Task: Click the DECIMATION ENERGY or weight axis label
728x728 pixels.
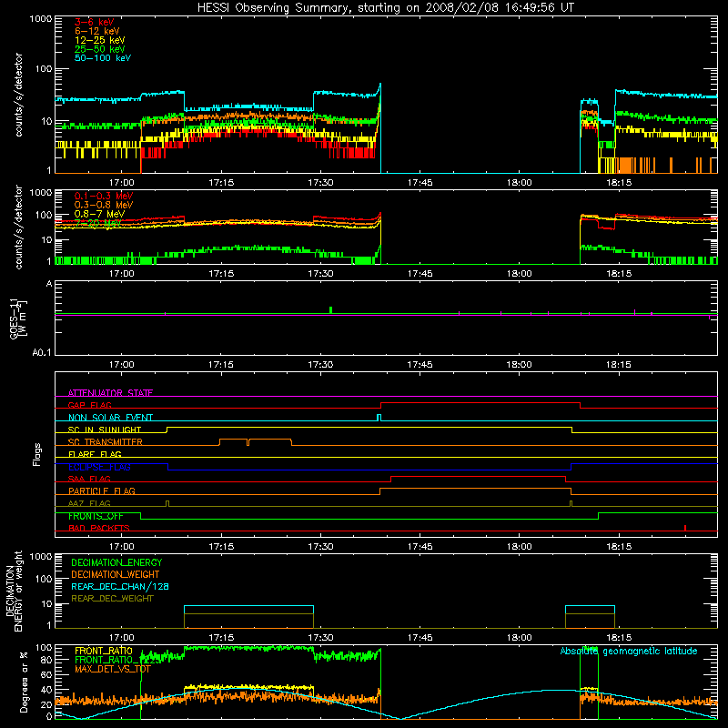Action: 14,591
